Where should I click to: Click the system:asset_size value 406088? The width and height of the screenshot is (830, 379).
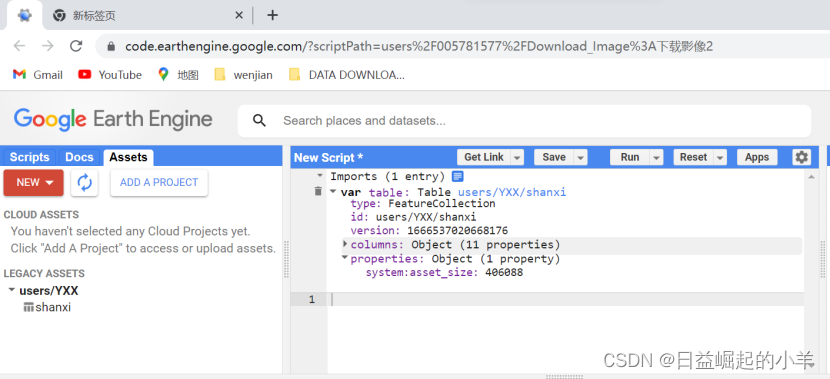[x=504, y=273]
